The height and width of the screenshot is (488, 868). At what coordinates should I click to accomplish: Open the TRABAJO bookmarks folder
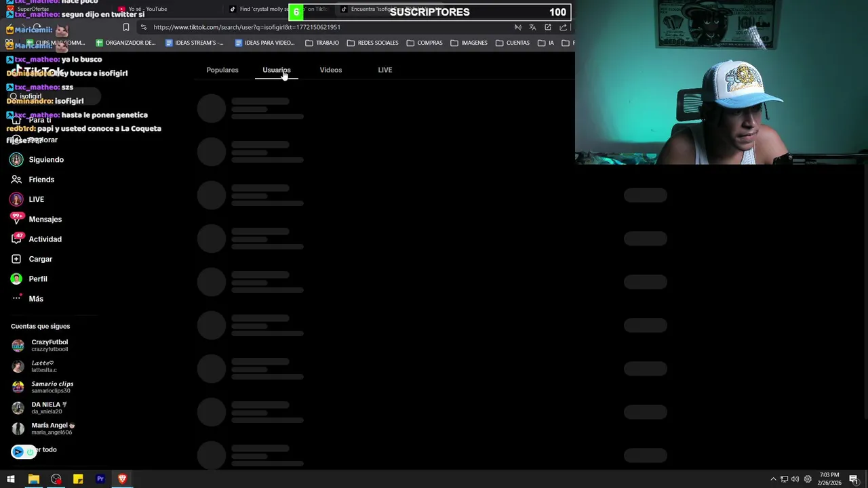pyautogui.click(x=322, y=43)
